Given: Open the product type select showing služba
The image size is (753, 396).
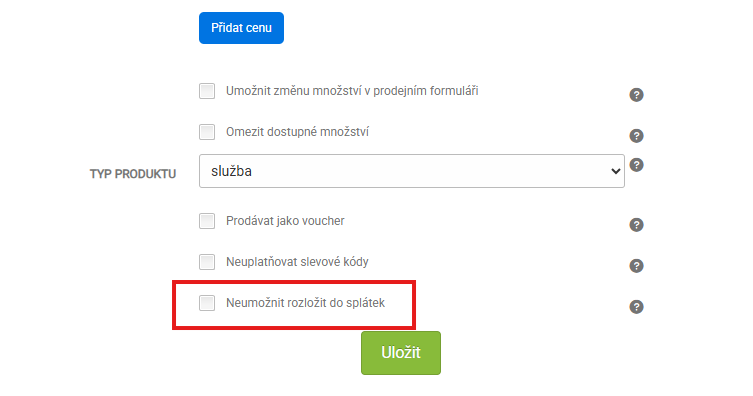Looking at the screenshot, I should tap(412, 171).
